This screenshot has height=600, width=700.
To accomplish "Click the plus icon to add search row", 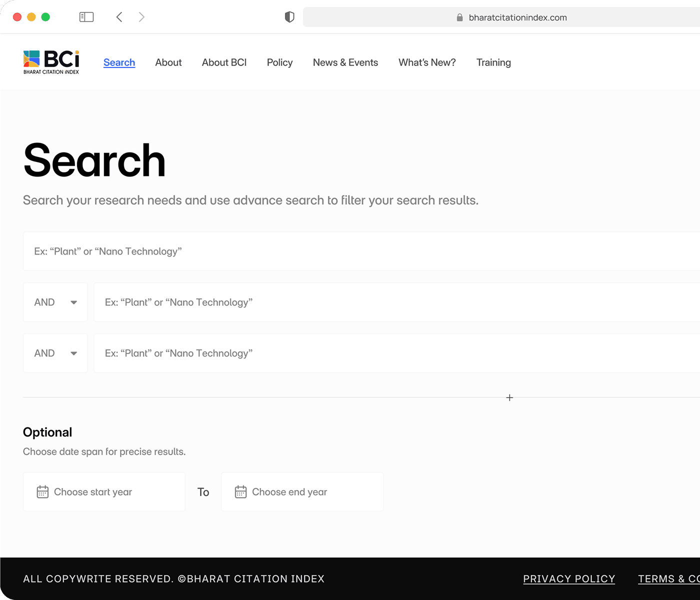I will [509, 397].
